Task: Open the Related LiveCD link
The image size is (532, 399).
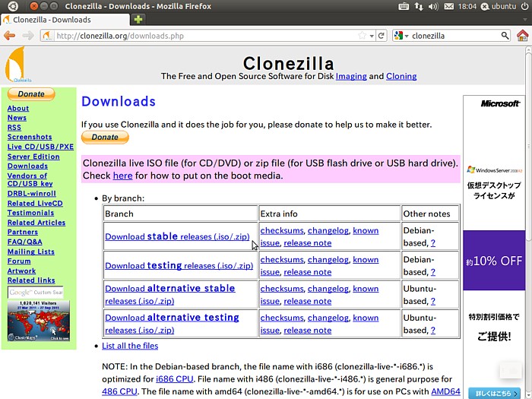Action: coord(35,203)
